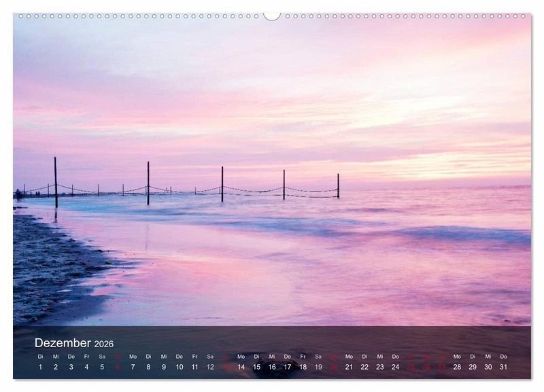Choose date 18 in the calendar

[303, 367]
